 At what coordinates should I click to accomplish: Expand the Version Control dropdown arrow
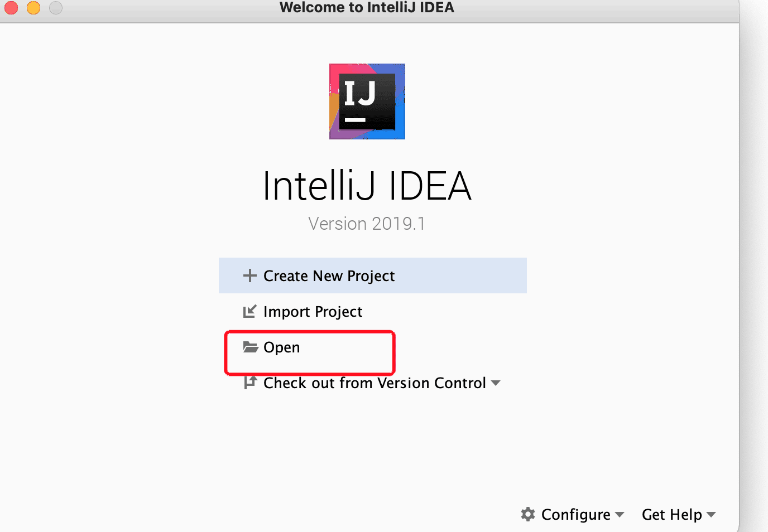click(x=496, y=383)
